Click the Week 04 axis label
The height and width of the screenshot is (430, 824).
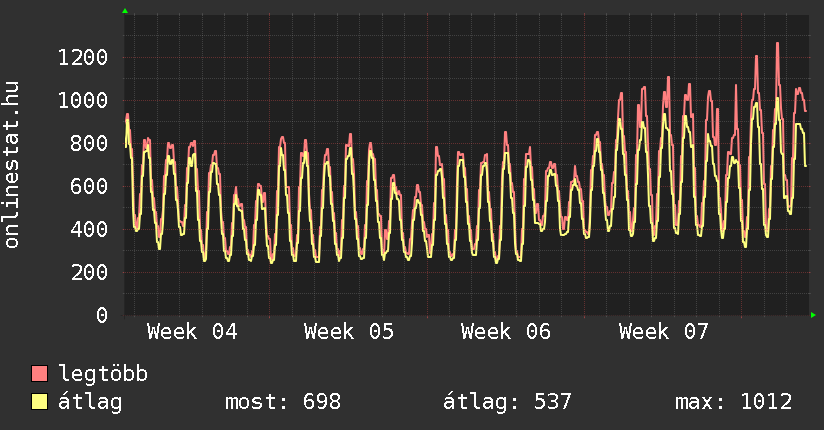click(x=192, y=331)
